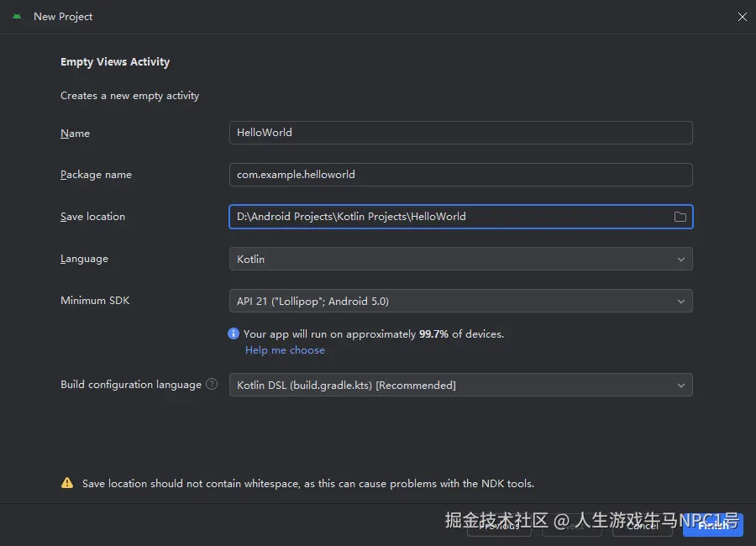Click into the Package name field
The image size is (756, 546).
(x=460, y=175)
